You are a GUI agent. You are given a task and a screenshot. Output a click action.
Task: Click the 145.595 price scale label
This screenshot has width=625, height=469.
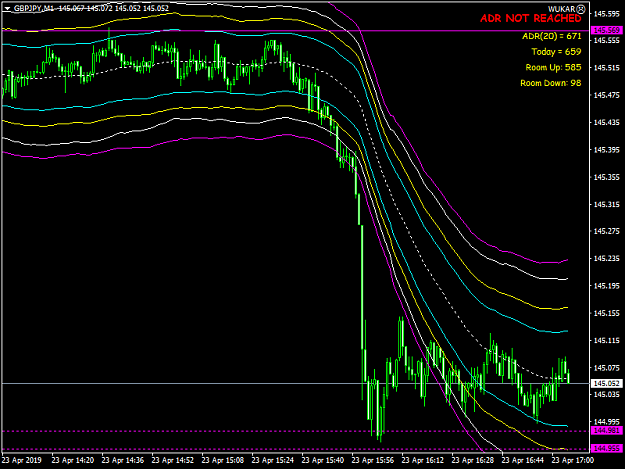pos(607,14)
